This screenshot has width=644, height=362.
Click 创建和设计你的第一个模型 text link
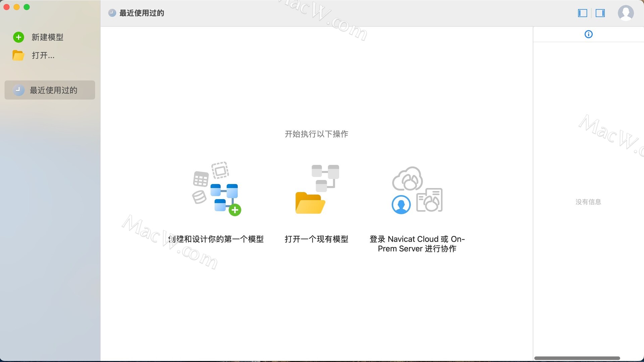216,239
